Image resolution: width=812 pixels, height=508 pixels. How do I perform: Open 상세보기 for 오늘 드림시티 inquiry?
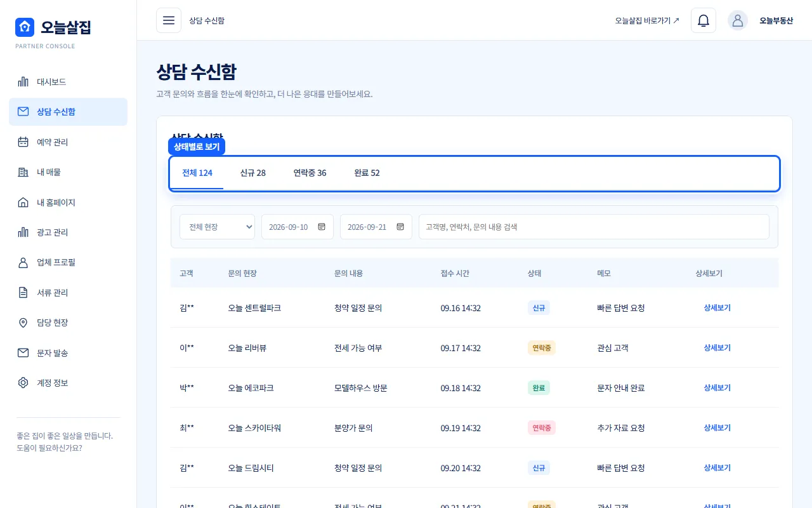tap(717, 468)
